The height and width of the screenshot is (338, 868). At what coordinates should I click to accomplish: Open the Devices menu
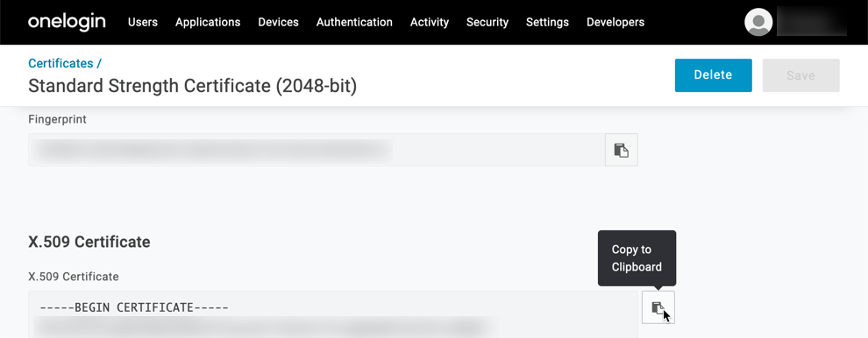[279, 22]
